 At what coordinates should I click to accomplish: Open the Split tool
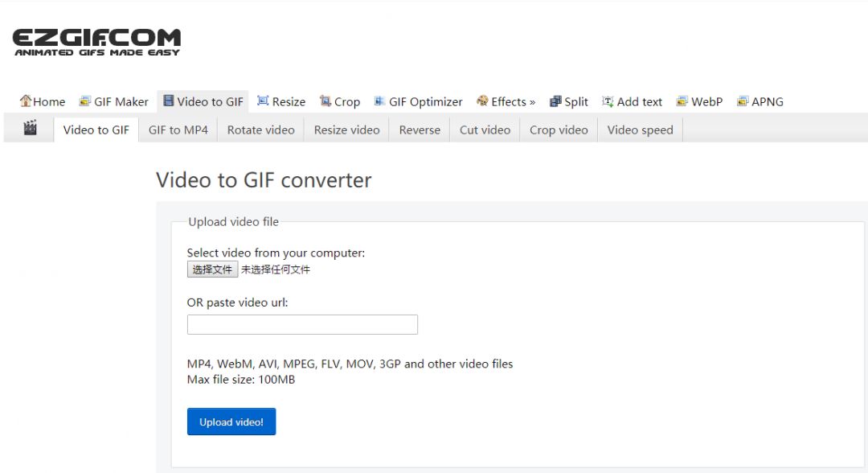pyautogui.click(x=568, y=102)
